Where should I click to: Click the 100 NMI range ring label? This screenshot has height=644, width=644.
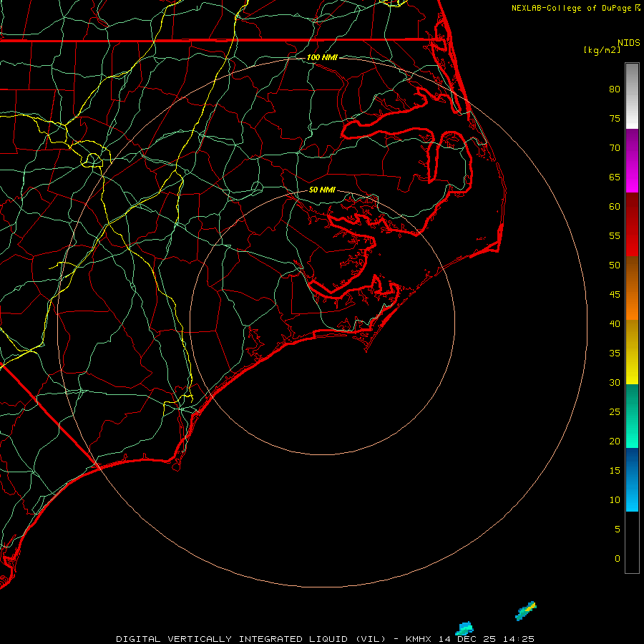pyautogui.click(x=322, y=57)
